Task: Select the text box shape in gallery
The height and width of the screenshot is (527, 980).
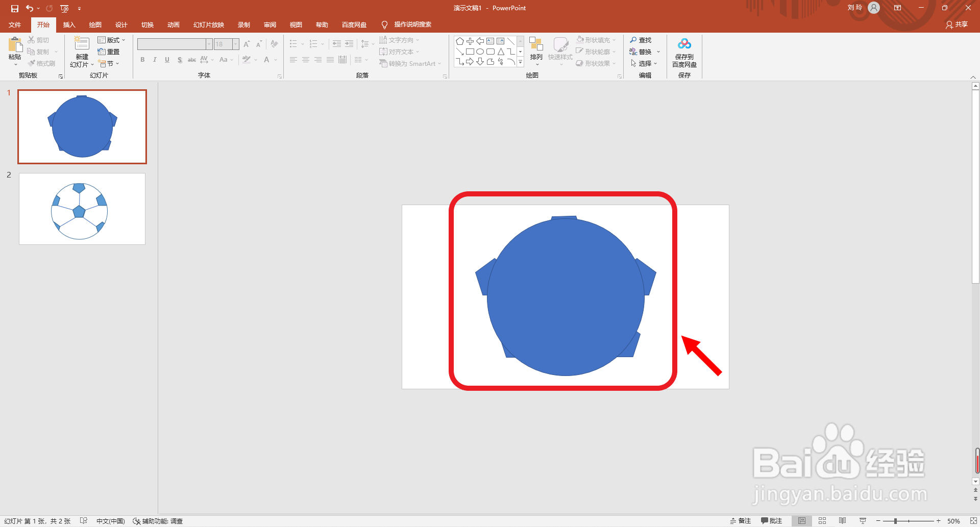Action: click(x=491, y=41)
